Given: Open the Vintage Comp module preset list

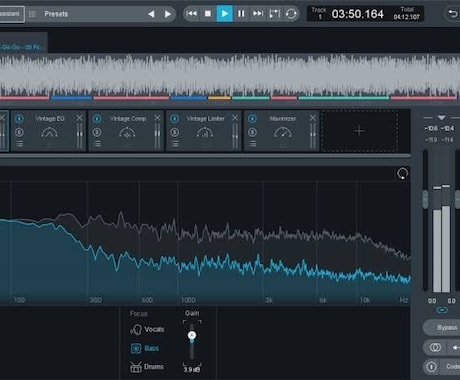Looking at the screenshot, I should tap(97, 144).
